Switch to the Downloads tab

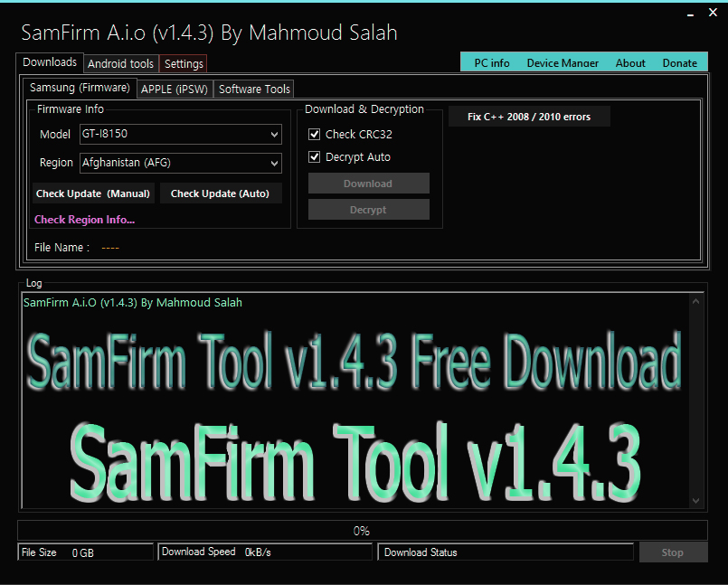pos(50,62)
